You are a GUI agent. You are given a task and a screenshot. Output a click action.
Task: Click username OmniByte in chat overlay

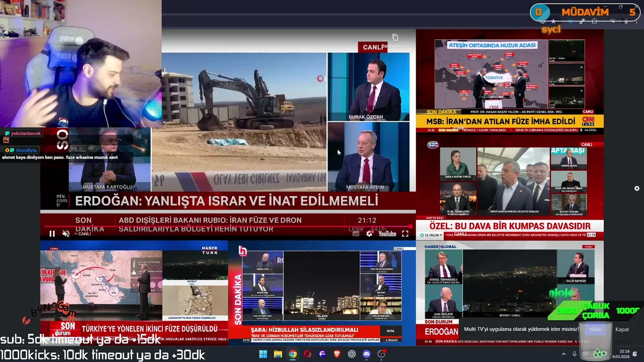(x=26, y=150)
